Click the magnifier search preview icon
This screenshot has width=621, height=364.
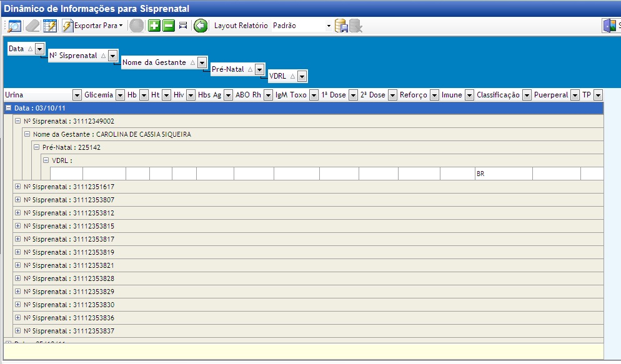click(14, 26)
